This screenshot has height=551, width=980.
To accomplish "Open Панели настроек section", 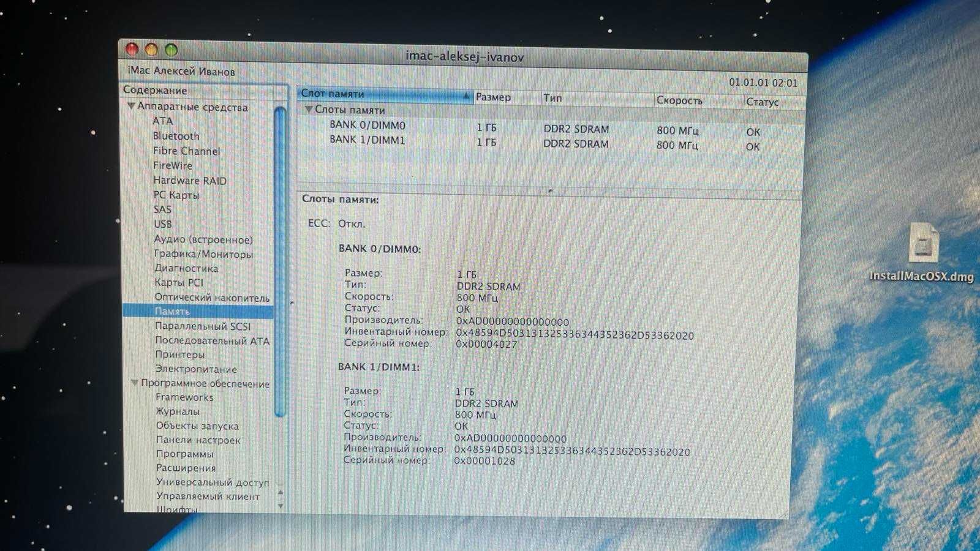I will [x=198, y=440].
